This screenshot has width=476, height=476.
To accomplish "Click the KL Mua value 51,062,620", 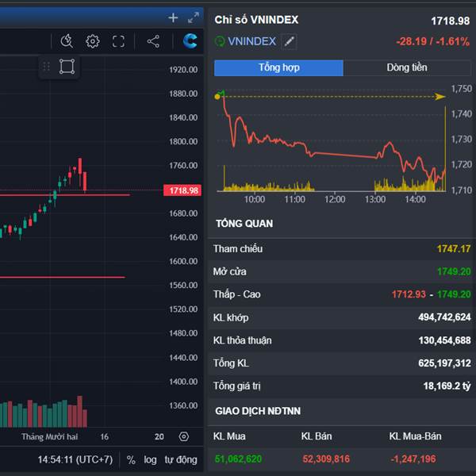I will (x=238, y=459).
